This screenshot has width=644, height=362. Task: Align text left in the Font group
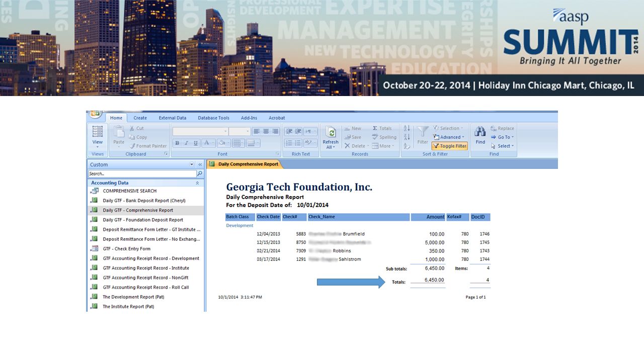point(257,131)
